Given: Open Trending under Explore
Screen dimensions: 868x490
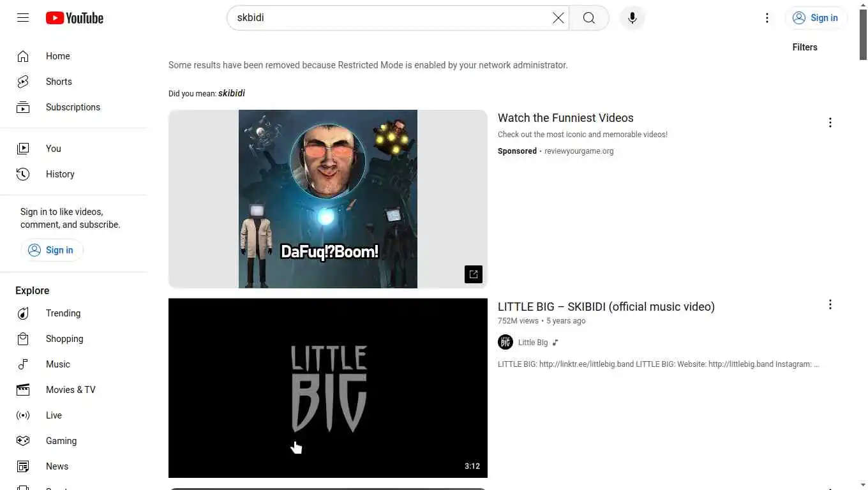Looking at the screenshot, I should click(x=74, y=313).
